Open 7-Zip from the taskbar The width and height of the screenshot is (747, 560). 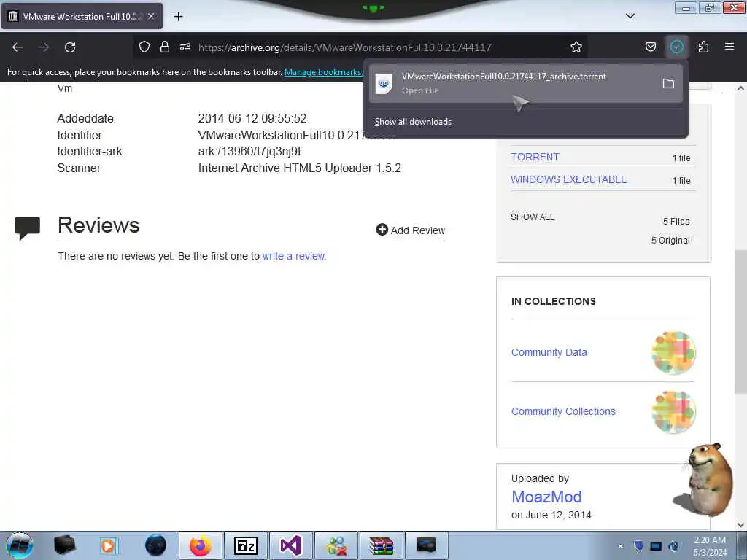coord(245,545)
